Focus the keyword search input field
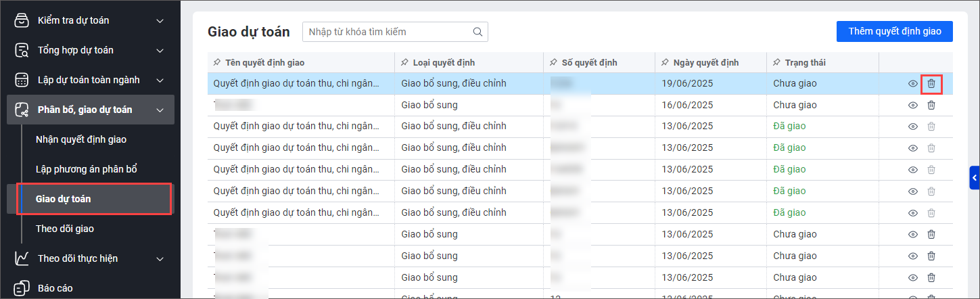Image resolution: width=980 pixels, height=299 pixels. click(387, 32)
